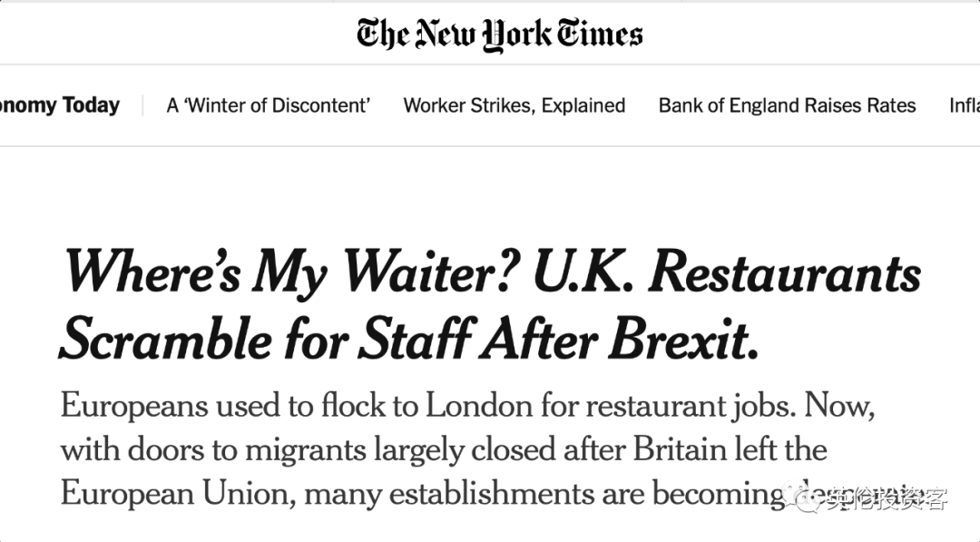The height and width of the screenshot is (542, 980).
Task: Open Worker Strikes, Explained link
Action: (514, 105)
